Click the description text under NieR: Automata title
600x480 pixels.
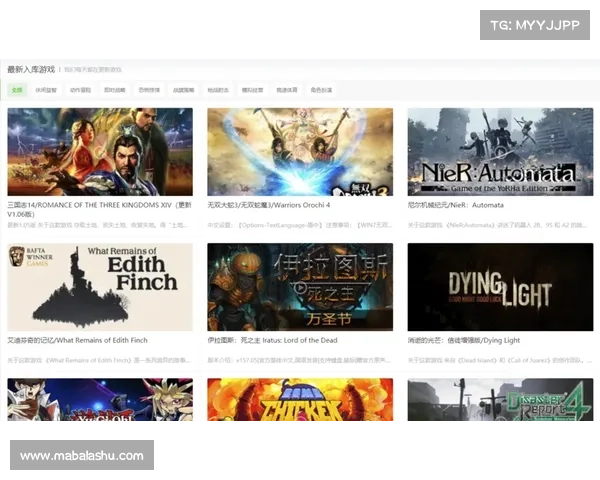coord(497,225)
